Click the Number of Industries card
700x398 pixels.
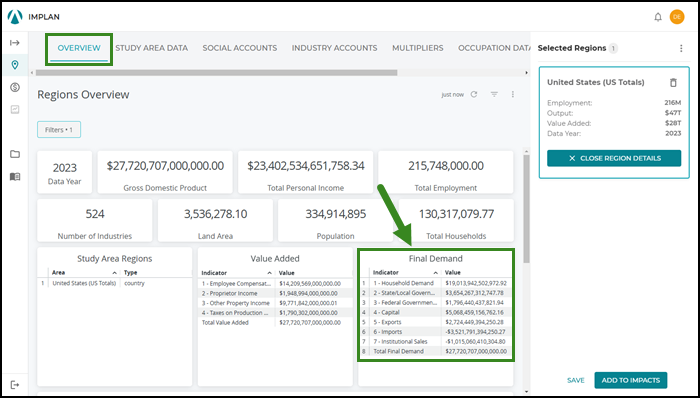pos(95,220)
